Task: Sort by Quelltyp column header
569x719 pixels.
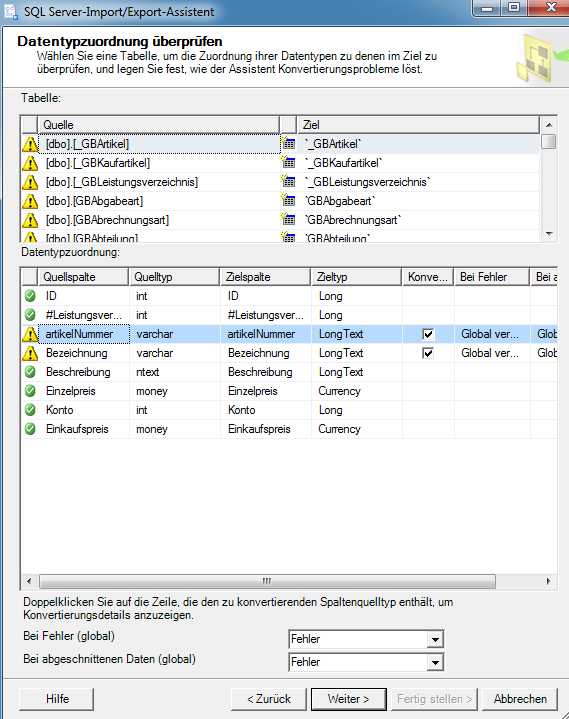Action: point(174,277)
